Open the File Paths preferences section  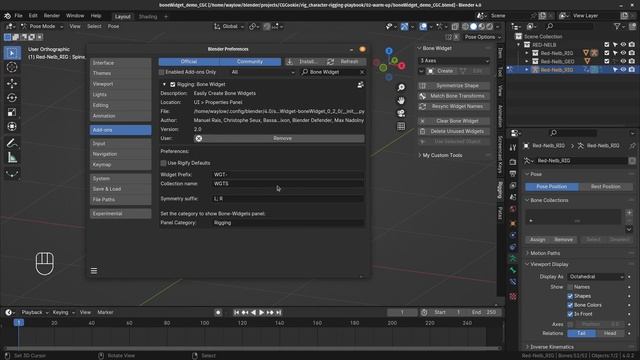[120, 200]
